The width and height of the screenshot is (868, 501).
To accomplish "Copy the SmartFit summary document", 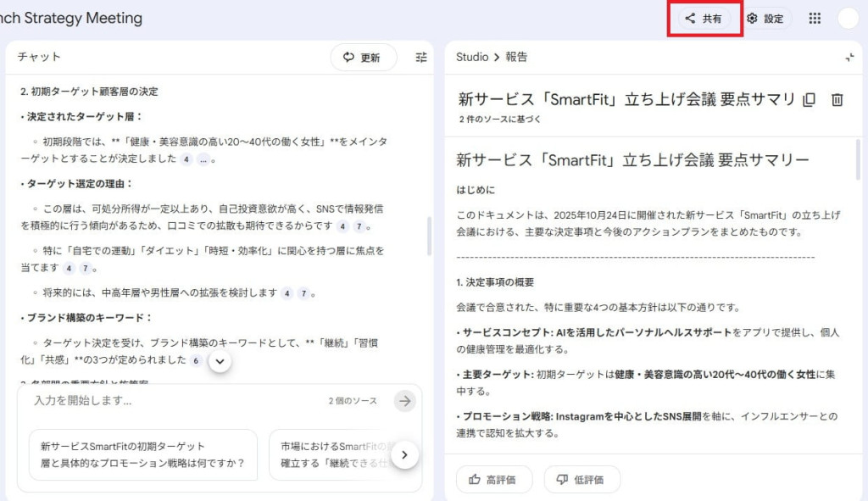I will (x=810, y=99).
